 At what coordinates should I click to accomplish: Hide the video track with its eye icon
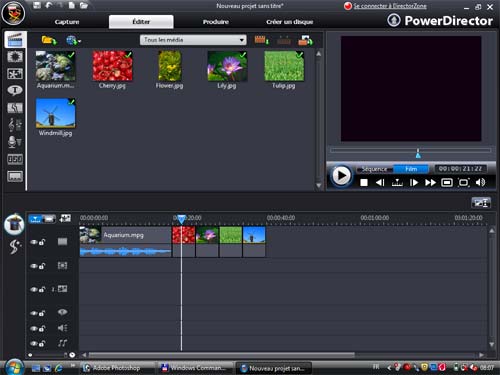pyautogui.click(x=33, y=242)
